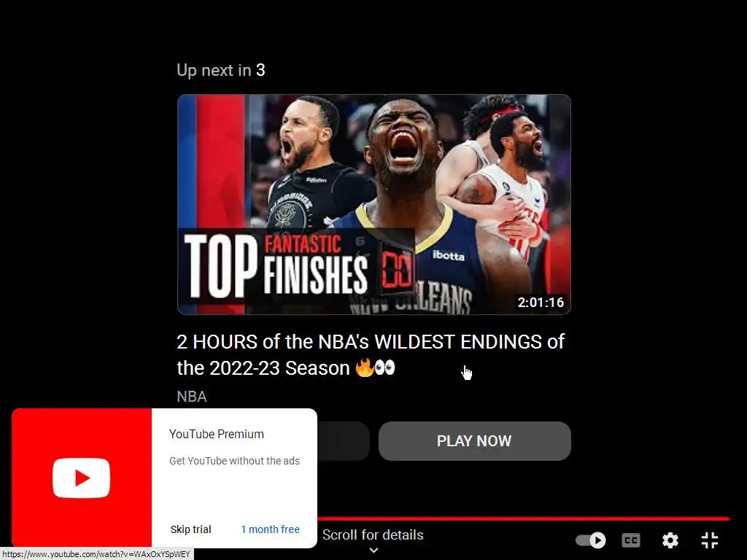The height and width of the screenshot is (560, 747).
Task: Click the PLAY NOW button
Action: [474, 441]
